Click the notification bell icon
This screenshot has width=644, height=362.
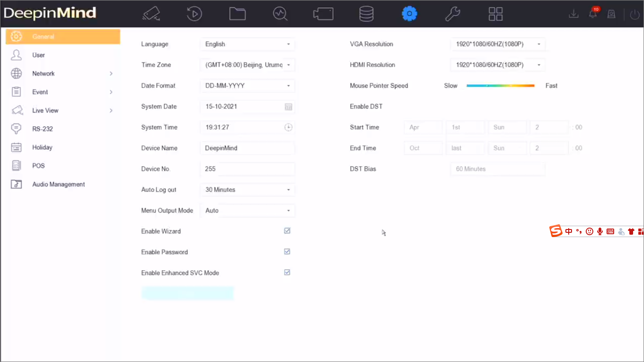(x=593, y=14)
